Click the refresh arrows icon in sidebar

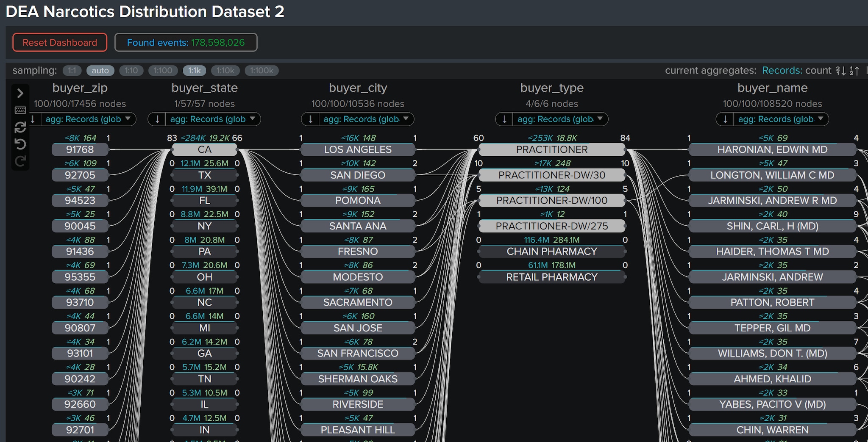tap(20, 127)
